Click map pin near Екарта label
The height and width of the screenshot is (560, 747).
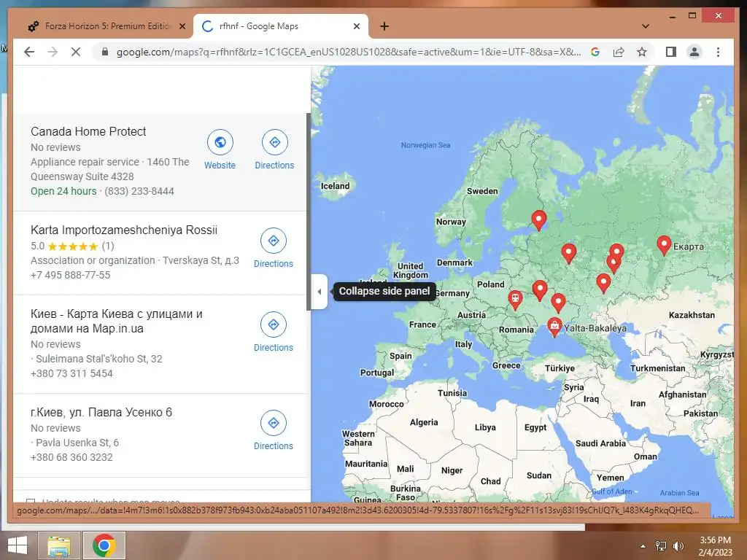664,245
